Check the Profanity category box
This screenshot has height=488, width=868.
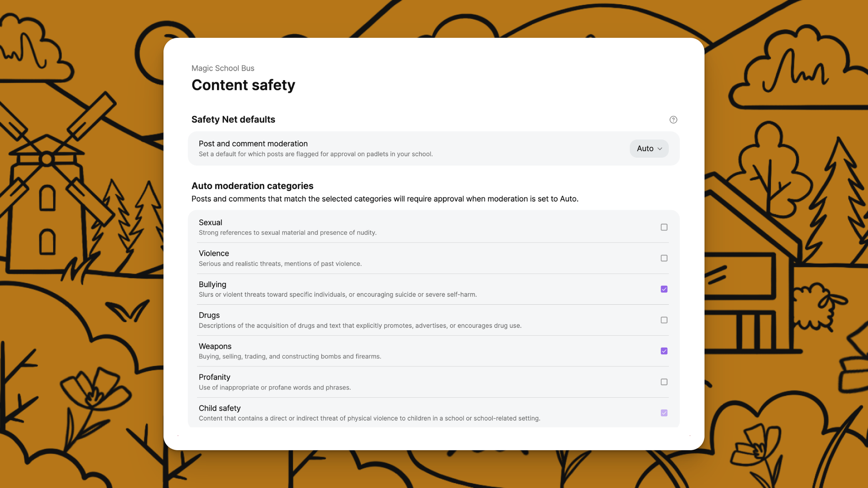(x=664, y=382)
